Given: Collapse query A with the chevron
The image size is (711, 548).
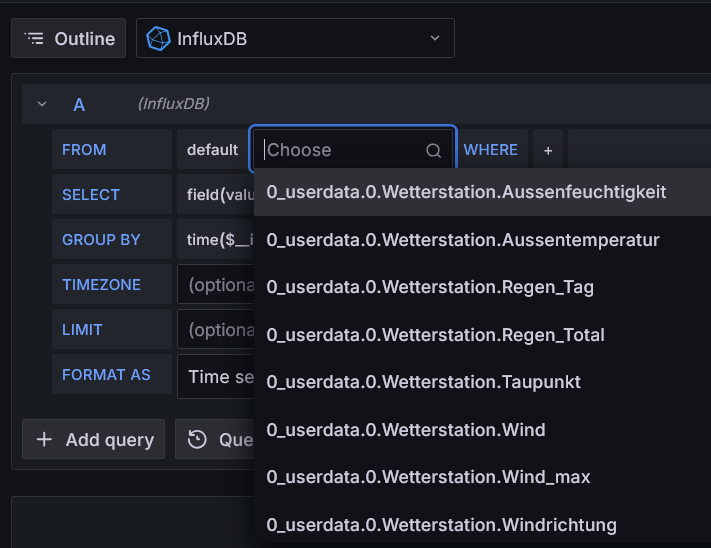Looking at the screenshot, I should [42, 104].
